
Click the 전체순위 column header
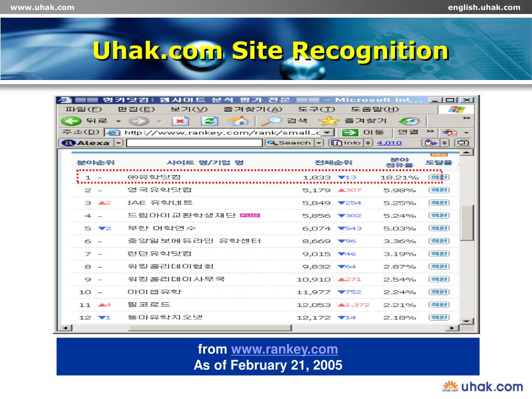click(333, 163)
